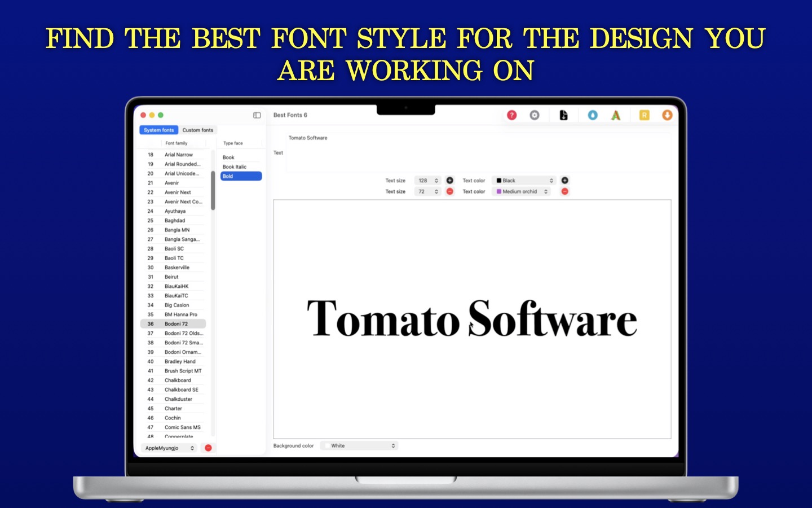
Task: Select the BiauKaiHK font
Action: (x=173, y=286)
